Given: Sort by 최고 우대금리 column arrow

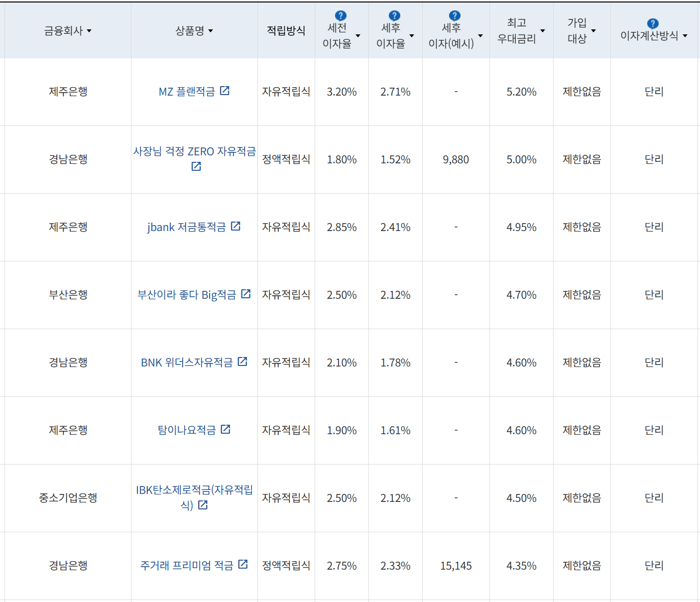Looking at the screenshot, I should 543,31.
